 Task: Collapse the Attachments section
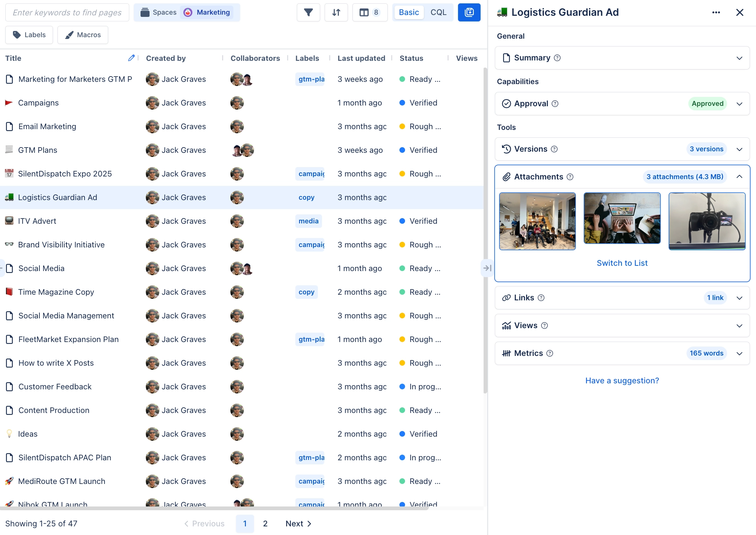pyautogui.click(x=739, y=176)
